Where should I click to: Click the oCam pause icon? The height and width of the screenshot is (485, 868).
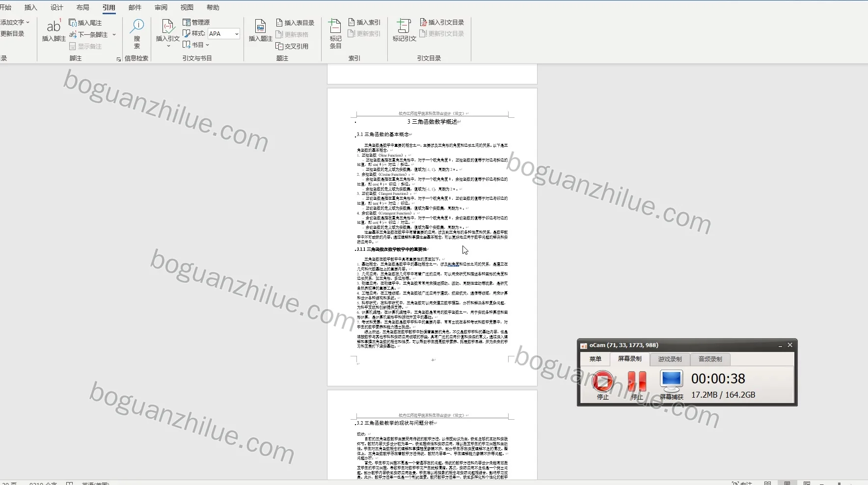point(637,381)
